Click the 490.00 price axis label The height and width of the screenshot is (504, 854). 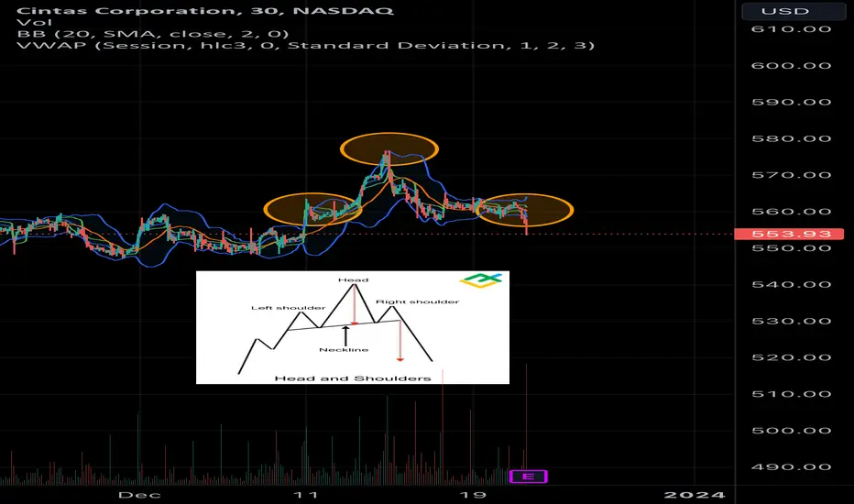(791, 467)
